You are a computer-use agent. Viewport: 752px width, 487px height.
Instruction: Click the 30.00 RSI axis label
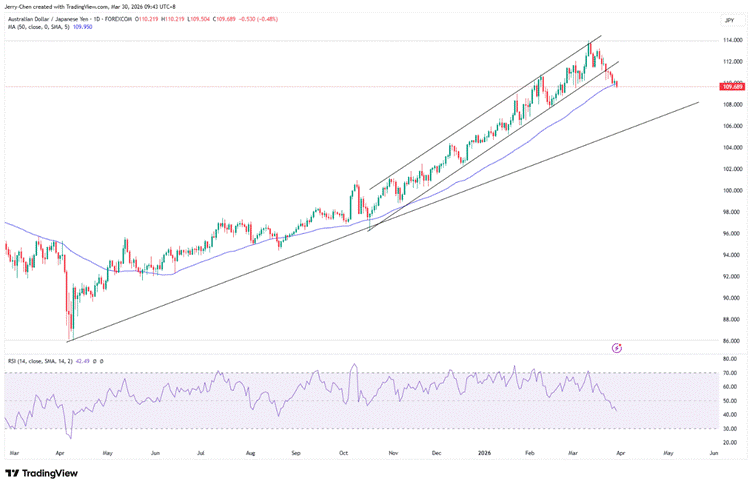[x=730, y=428]
